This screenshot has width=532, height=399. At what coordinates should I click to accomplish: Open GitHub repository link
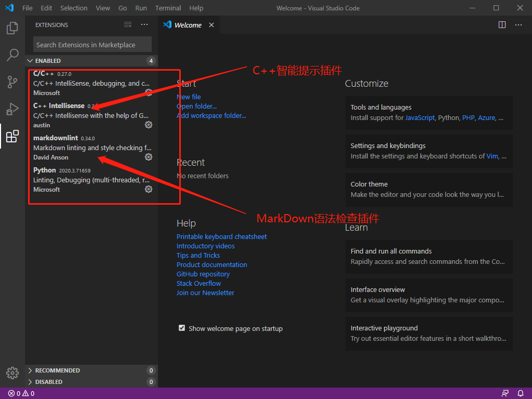point(203,274)
